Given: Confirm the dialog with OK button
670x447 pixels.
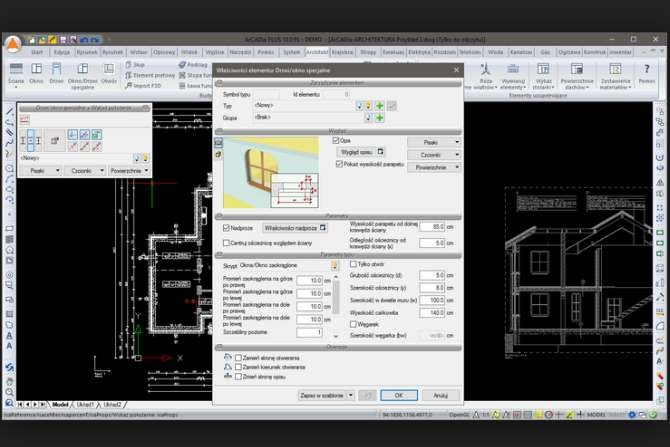Looking at the screenshot, I should click(x=399, y=395).
